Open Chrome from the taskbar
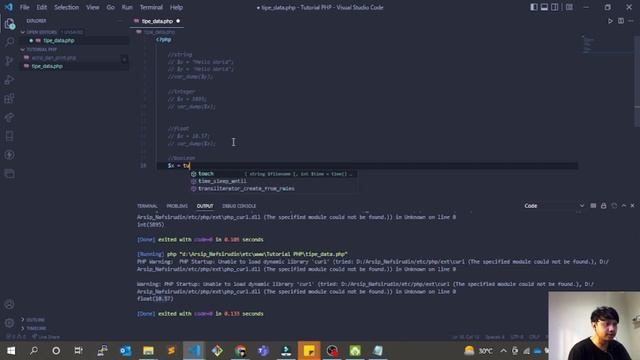Viewport: 640px width, 360px height. (x=241, y=351)
